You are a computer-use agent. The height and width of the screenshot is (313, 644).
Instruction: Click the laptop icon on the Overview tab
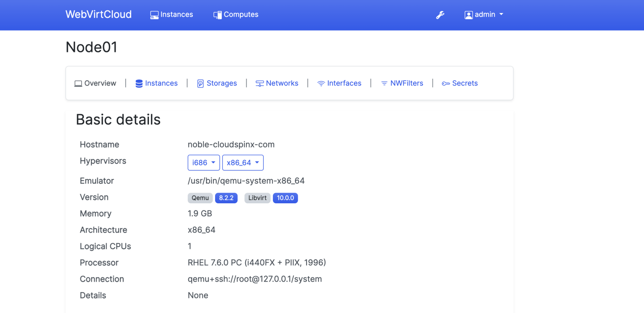point(78,83)
